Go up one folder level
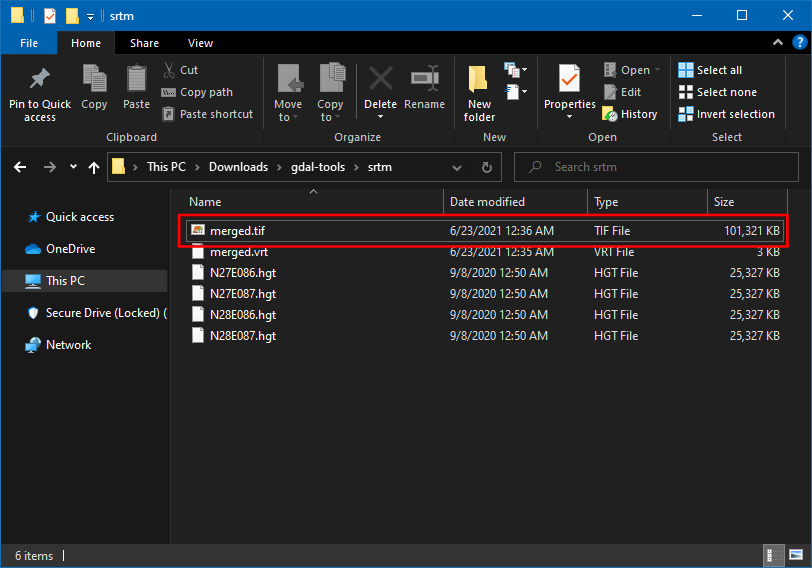This screenshot has width=812, height=568. click(94, 167)
